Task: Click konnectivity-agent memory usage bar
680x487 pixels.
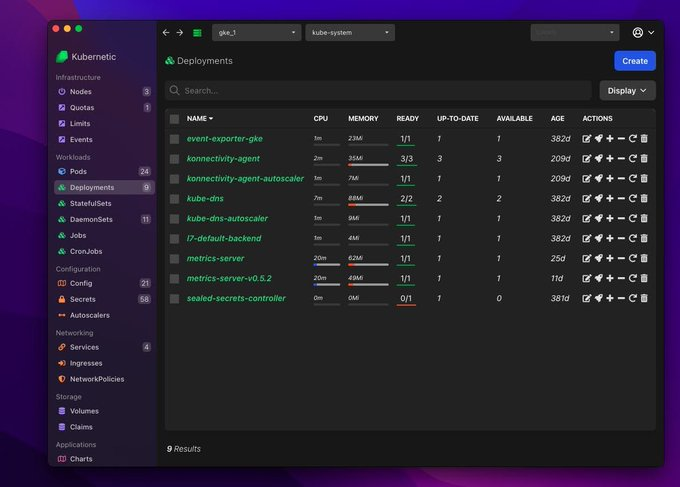Action: pos(368,165)
